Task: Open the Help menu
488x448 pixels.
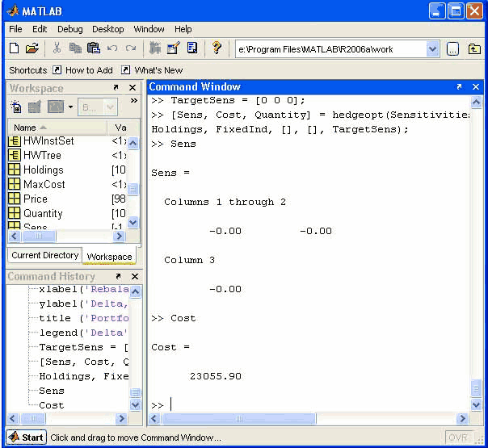Action: click(183, 29)
